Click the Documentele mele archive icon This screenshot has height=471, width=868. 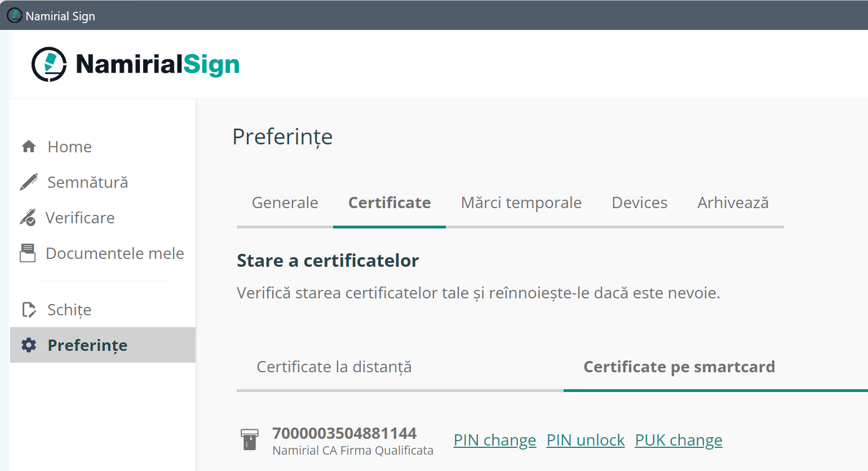click(28, 253)
